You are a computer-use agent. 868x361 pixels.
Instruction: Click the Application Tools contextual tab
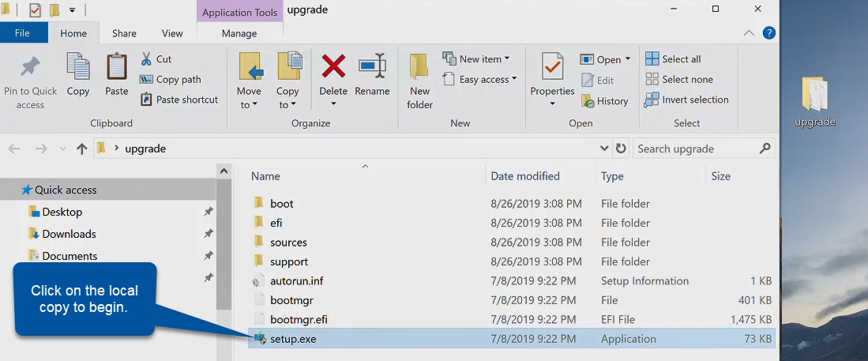coord(239,12)
